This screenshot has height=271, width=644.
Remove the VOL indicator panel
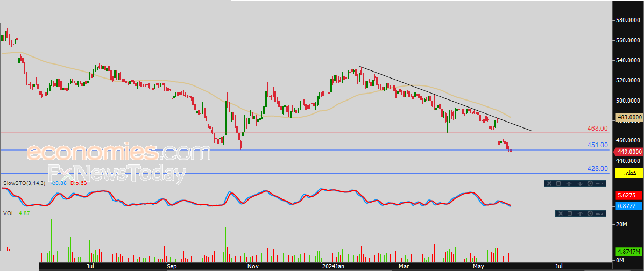[x=561, y=213]
